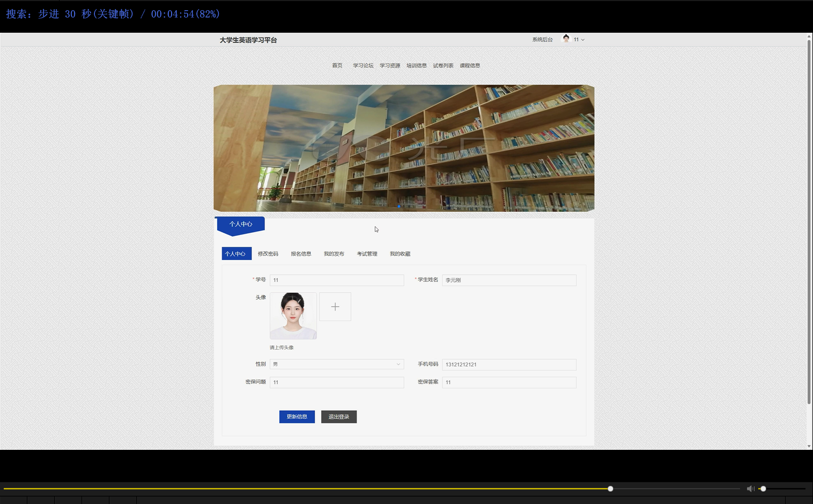Focus the 学生姓名 input field
The width and height of the screenshot is (813, 504).
coord(509,280)
